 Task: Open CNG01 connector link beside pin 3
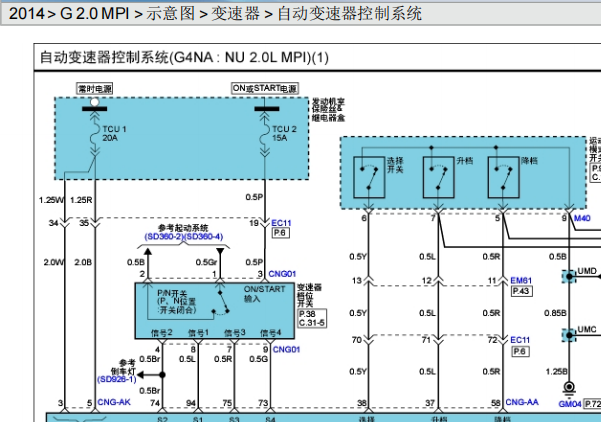tap(282, 274)
